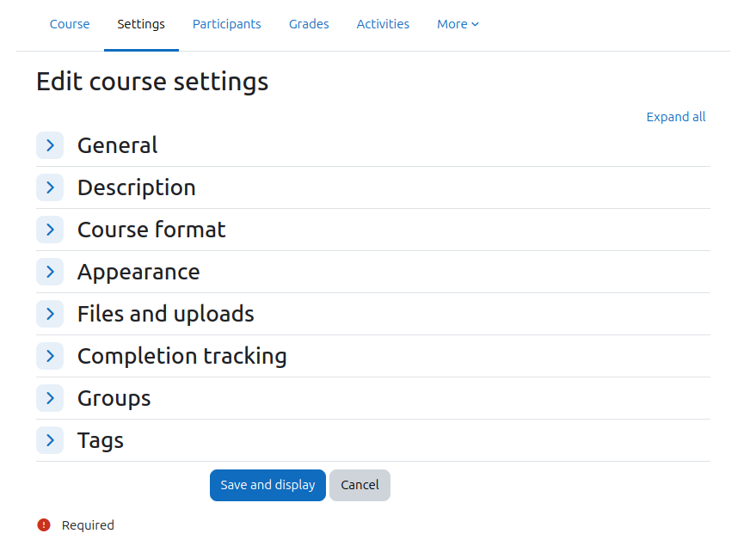Cancel editing course settings
This screenshot has width=756, height=558.
tap(360, 485)
